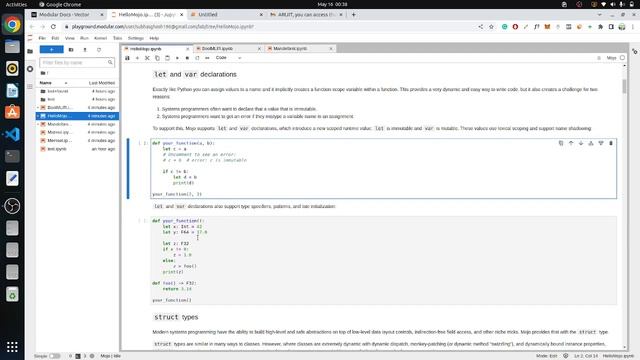Close the HelloMojo.ipynb notebook tab

(x=188, y=49)
